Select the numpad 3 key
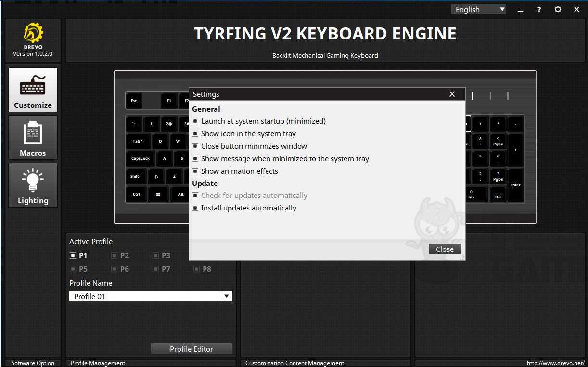588x367 pixels. 498,176
